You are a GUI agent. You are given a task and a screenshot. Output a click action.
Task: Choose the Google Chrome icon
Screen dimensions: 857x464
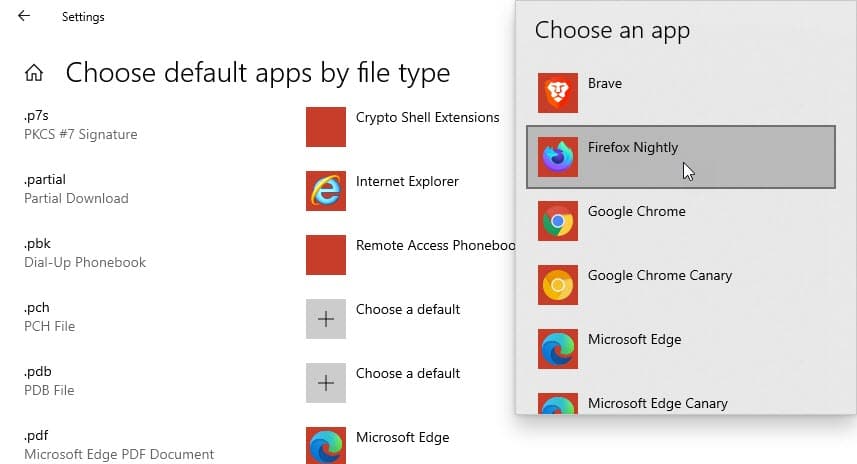click(x=557, y=221)
